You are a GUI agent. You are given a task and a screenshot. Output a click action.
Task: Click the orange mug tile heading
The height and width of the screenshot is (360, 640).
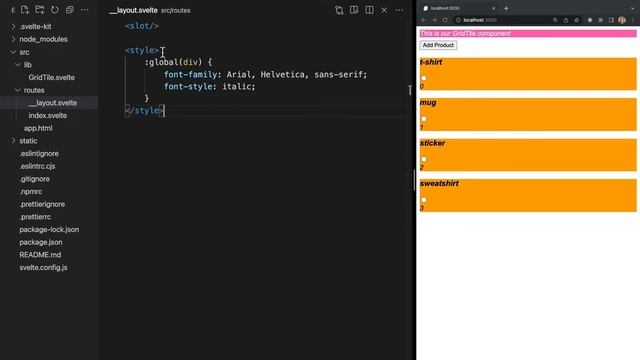428,102
